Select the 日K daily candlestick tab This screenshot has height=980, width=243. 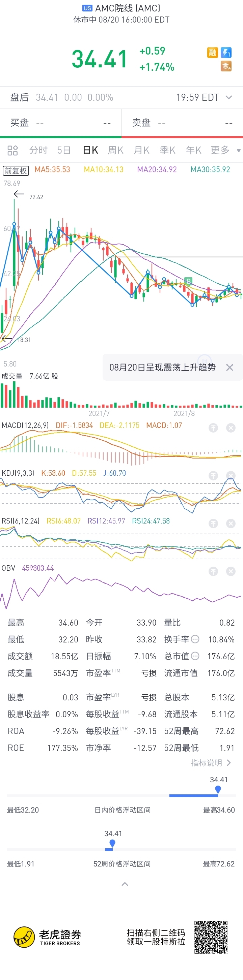[x=91, y=150]
